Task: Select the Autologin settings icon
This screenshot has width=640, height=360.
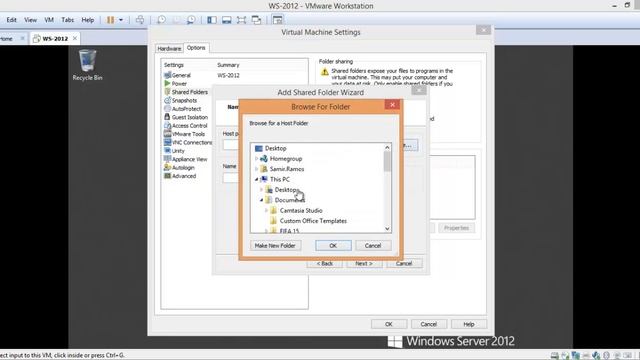Action: coord(167,167)
